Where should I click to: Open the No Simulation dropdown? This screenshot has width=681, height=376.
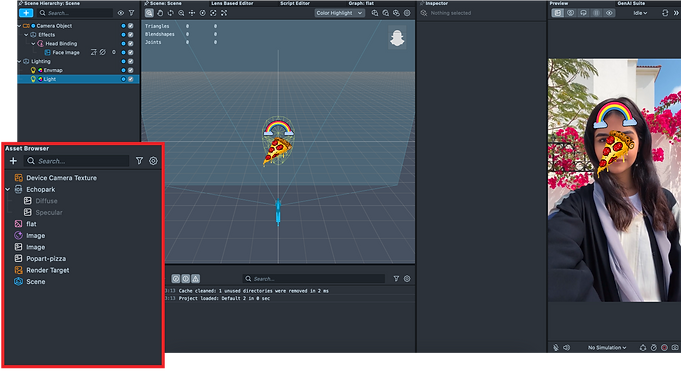point(607,348)
